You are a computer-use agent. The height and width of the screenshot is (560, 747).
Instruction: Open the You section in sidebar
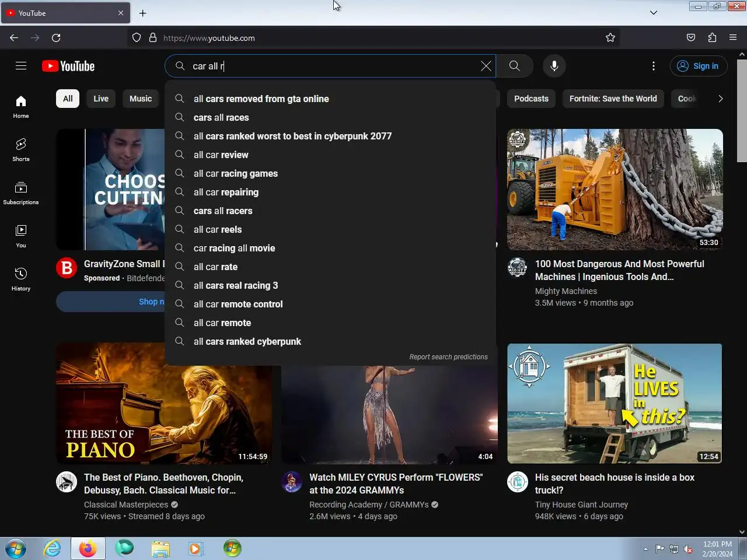[21, 236]
